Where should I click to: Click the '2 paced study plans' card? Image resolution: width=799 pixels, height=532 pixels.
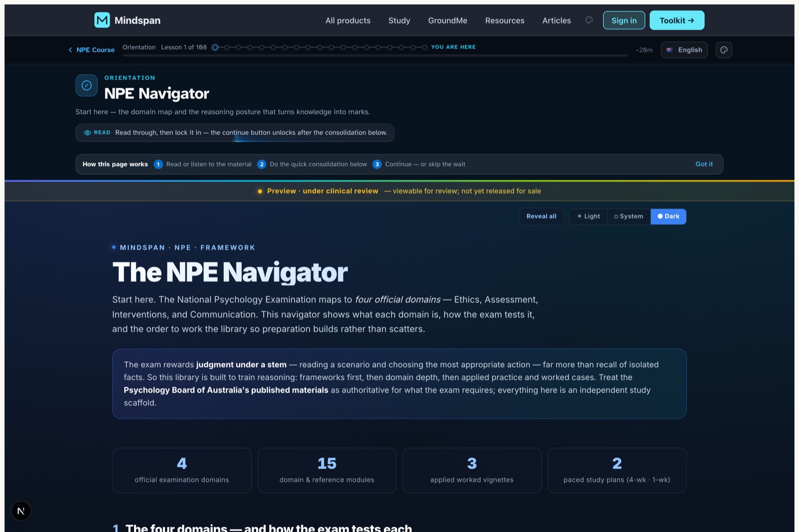[x=617, y=471]
